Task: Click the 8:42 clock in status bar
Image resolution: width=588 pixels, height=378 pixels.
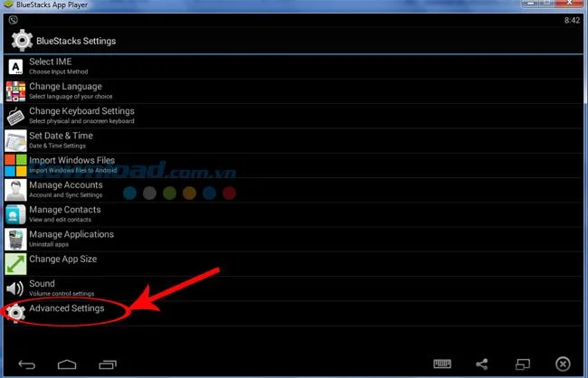Action: 573,20
